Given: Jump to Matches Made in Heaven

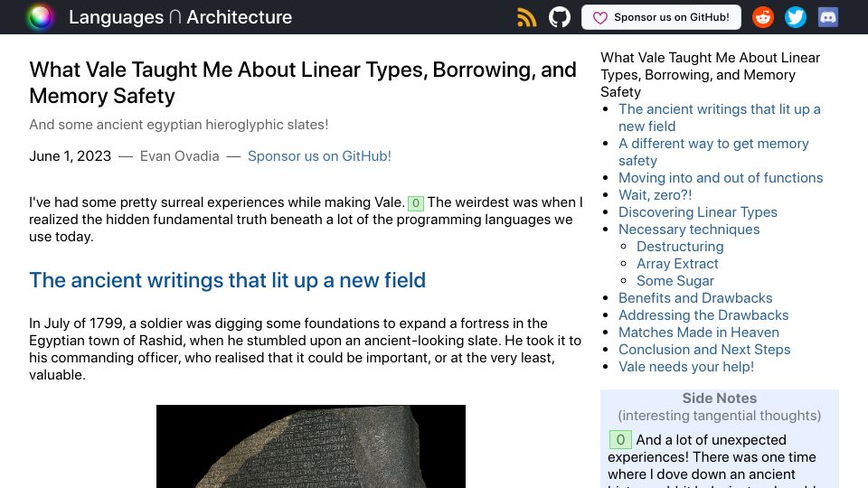Looking at the screenshot, I should [x=699, y=332].
